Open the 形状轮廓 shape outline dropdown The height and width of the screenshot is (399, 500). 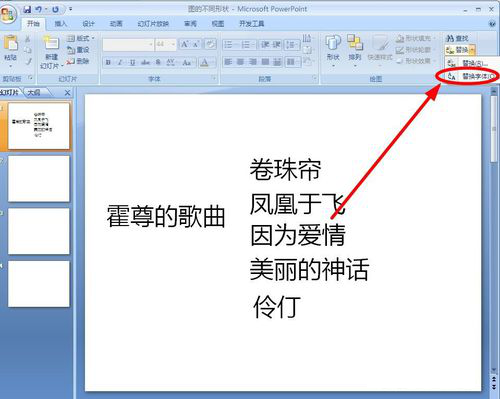pyautogui.click(x=416, y=50)
